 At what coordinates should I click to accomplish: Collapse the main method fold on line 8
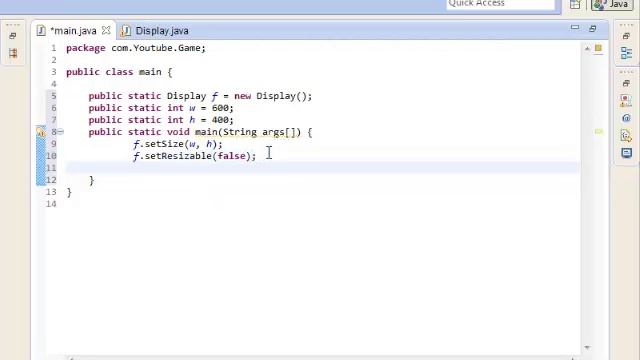[60, 131]
